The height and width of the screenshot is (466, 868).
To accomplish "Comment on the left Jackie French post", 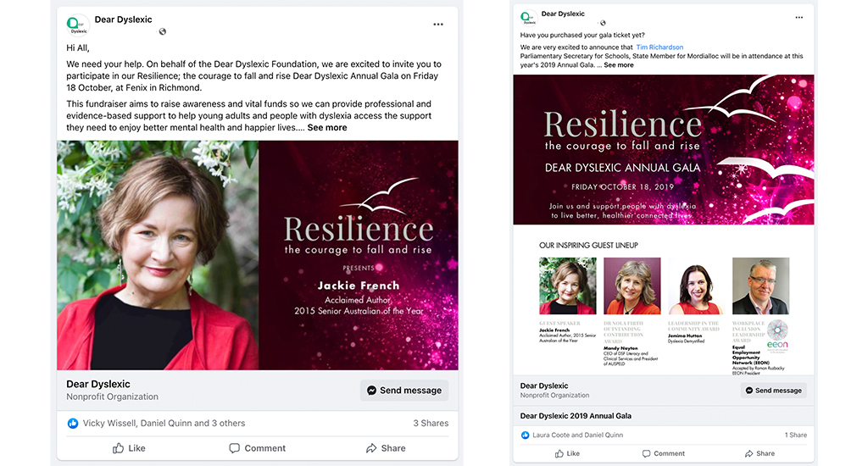I will click(258, 448).
